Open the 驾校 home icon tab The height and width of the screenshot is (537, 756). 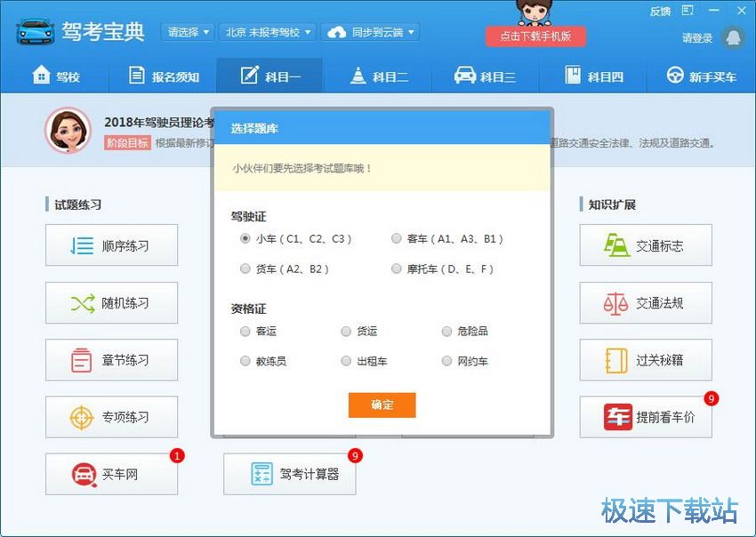55,76
